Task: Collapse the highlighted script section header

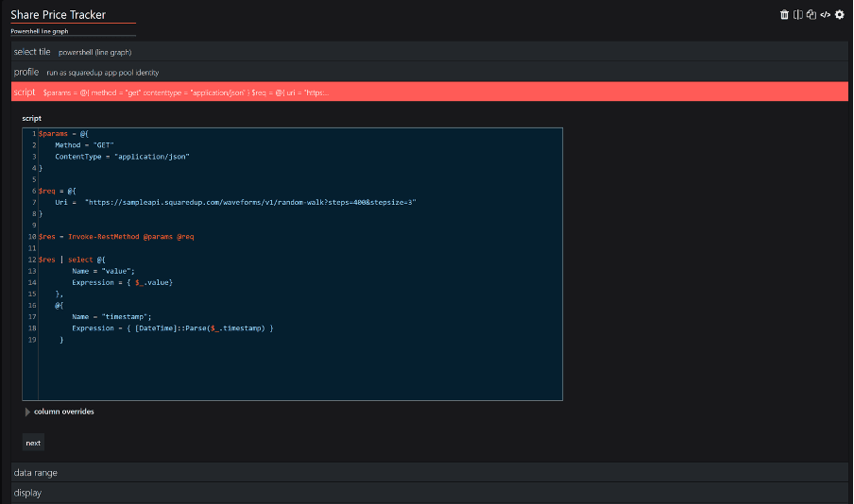Action: tap(429, 92)
